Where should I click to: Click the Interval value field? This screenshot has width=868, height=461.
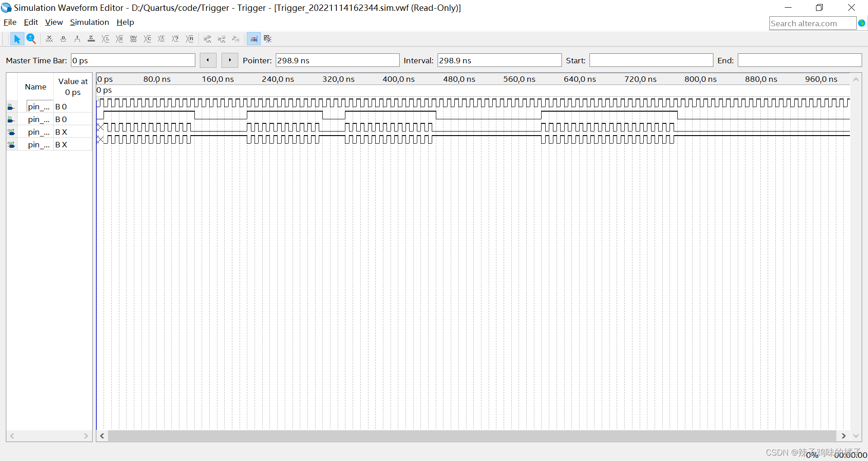(499, 61)
